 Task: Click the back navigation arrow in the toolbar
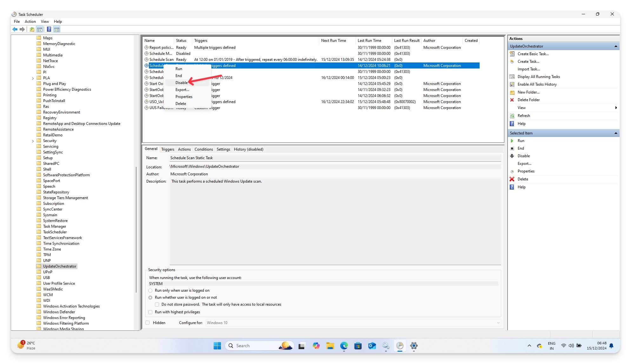point(15,29)
